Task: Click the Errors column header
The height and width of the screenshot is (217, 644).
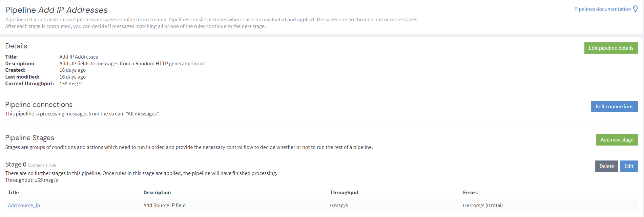Action: coord(470,193)
